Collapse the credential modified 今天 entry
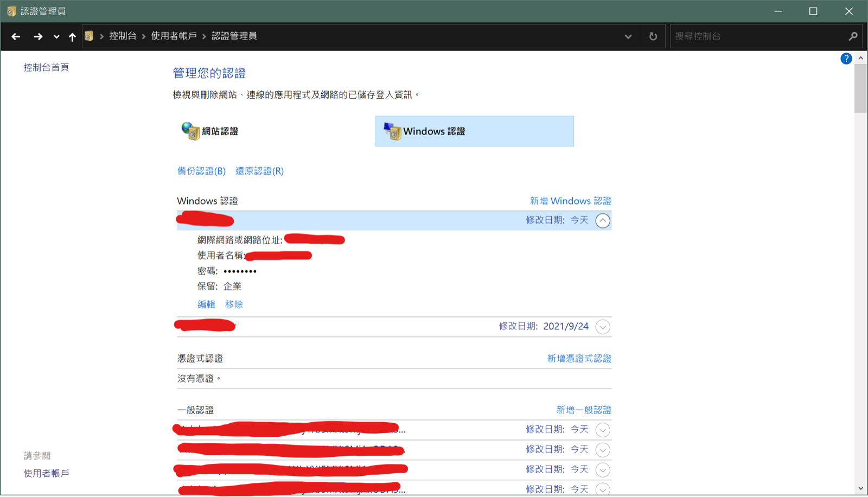This screenshot has height=497, width=868. tap(603, 220)
